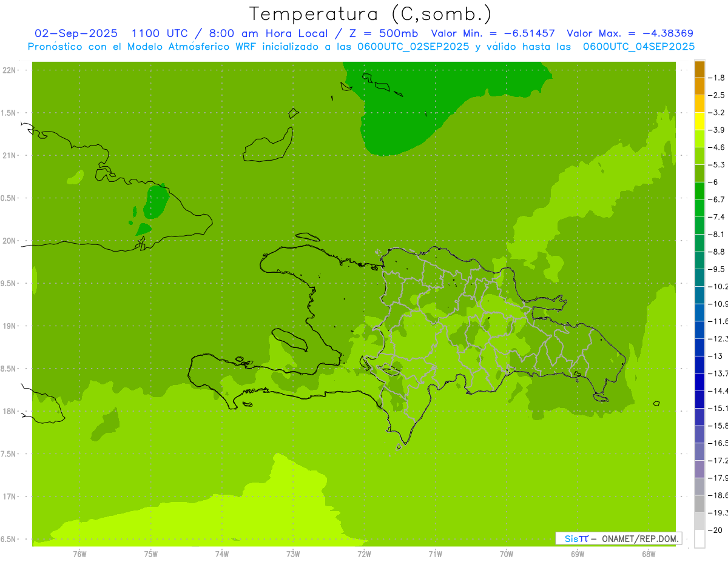Click the 'Z = 500mb' level text

click(x=382, y=33)
